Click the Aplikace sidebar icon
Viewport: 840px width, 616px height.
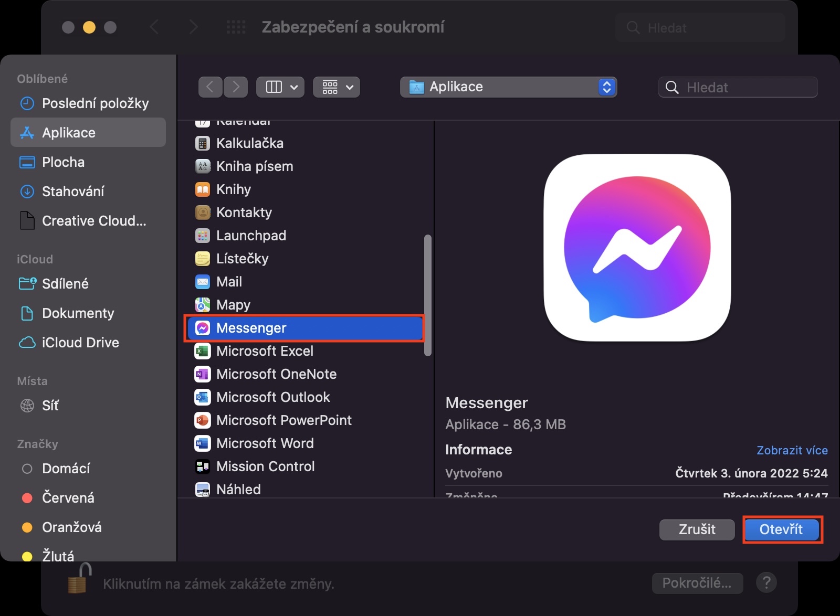[27, 133]
